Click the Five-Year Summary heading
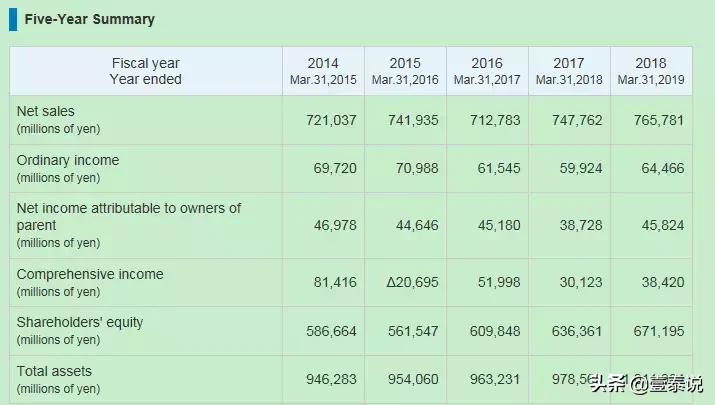 [x=90, y=20]
